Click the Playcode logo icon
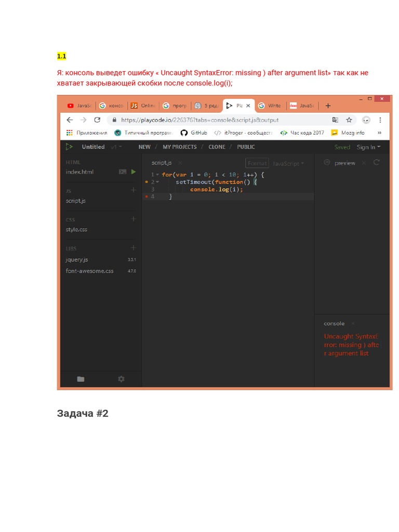The height and width of the screenshot is (532, 399). (x=69, y=147)
